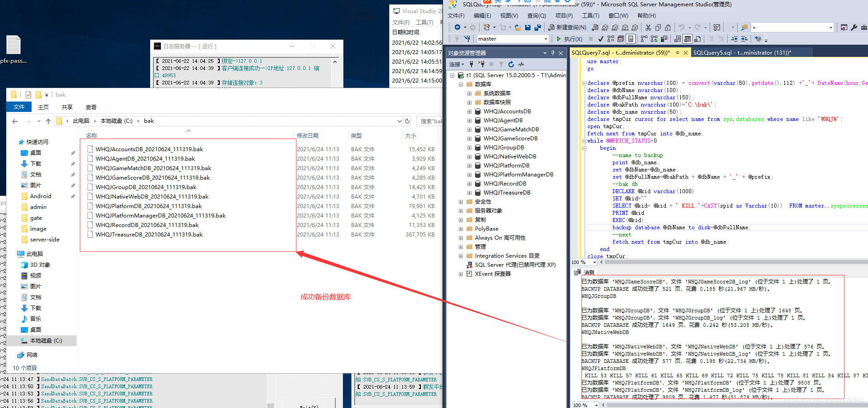Collapse the 数据库 folder node

point(461,84)
